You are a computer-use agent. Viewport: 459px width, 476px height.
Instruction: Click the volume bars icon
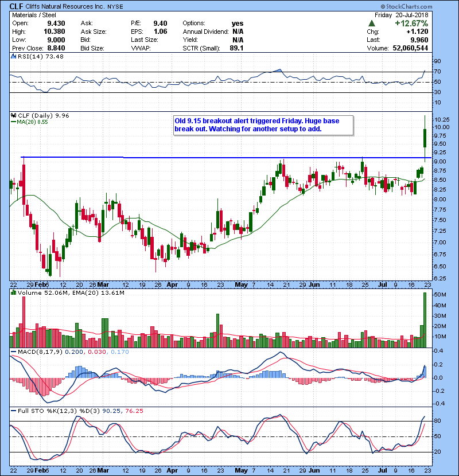pyautogui.click(x=13, y=292)
